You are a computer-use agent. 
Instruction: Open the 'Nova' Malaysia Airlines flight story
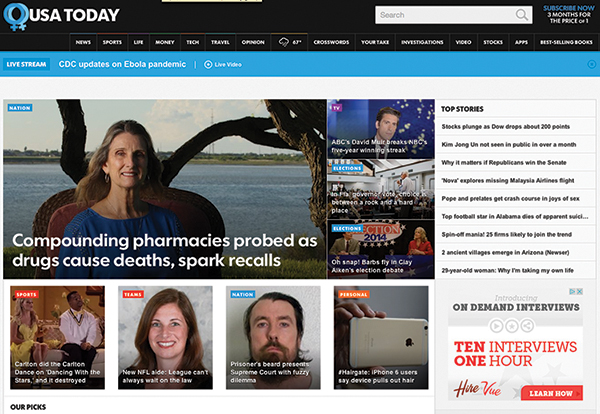click(x=508, y=181)
